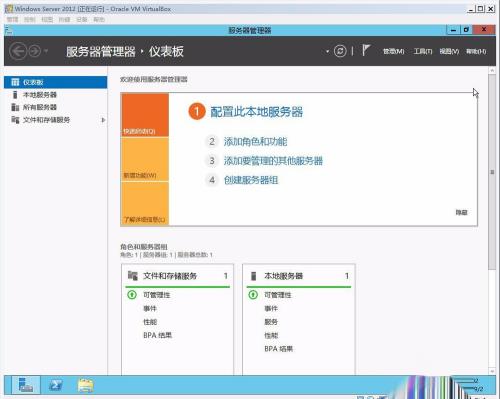Click the scrollbar up arrow of the dashboard
This screenshot has width=500, height=399.
tap(492, 70)
